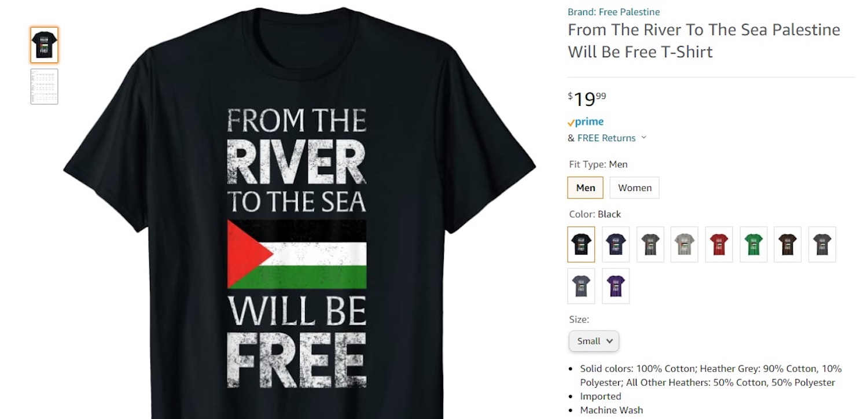Pick the red shirt color option
Image resolution: width=868 pixels, height=419 pixels.
pyautogui.click(x=719, y=244)
